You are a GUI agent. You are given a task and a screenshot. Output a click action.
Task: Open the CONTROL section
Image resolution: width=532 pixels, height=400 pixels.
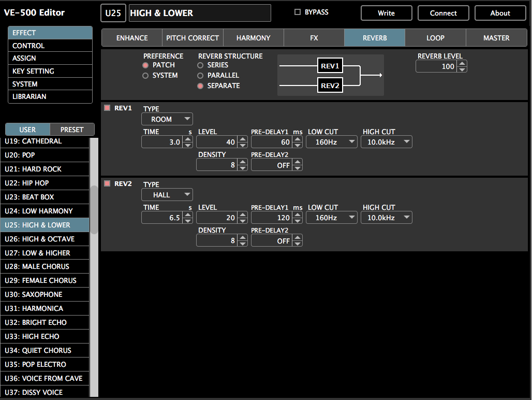50,46
